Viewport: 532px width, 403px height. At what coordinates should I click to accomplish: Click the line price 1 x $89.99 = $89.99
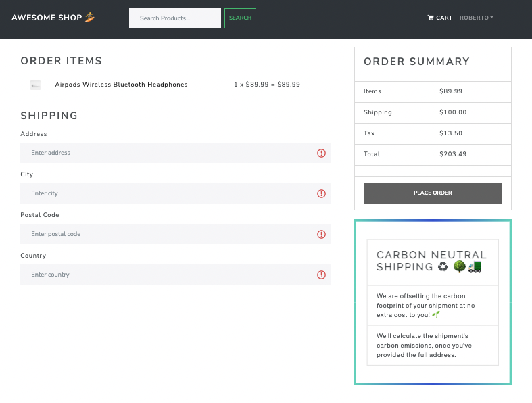[267, 85]
